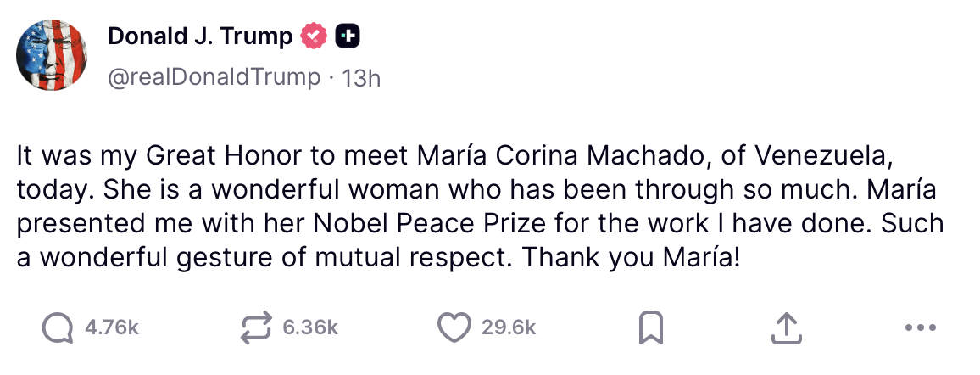The image size is (980, 375).
Task: Click the 4.76k reply count
Action: click(112, 328)
